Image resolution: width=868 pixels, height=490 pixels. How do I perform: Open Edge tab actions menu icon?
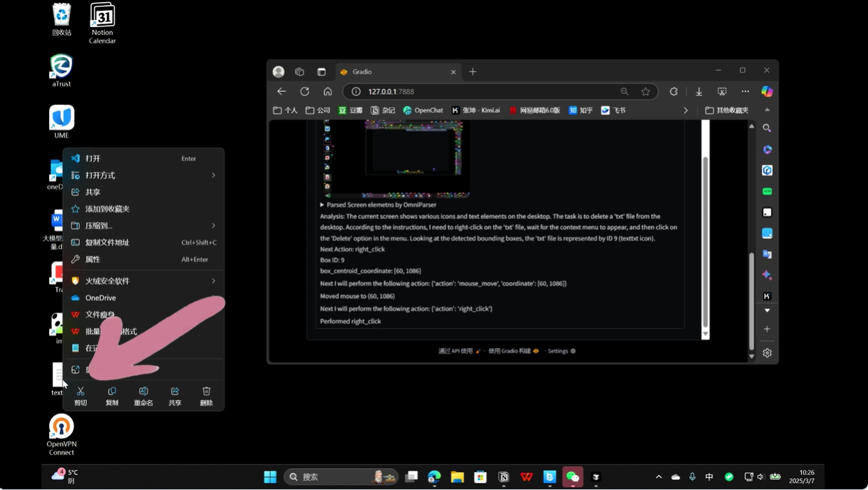click(x=321, y=72)
